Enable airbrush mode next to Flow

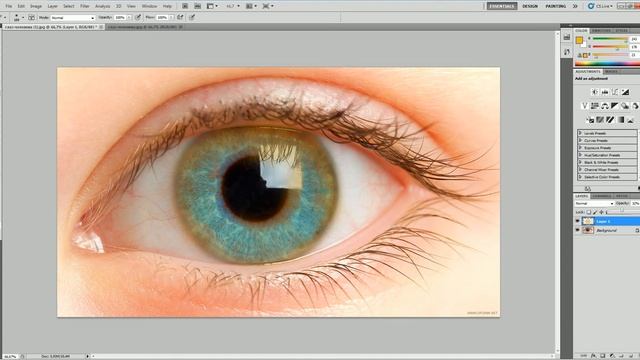[x=180, y=18]
